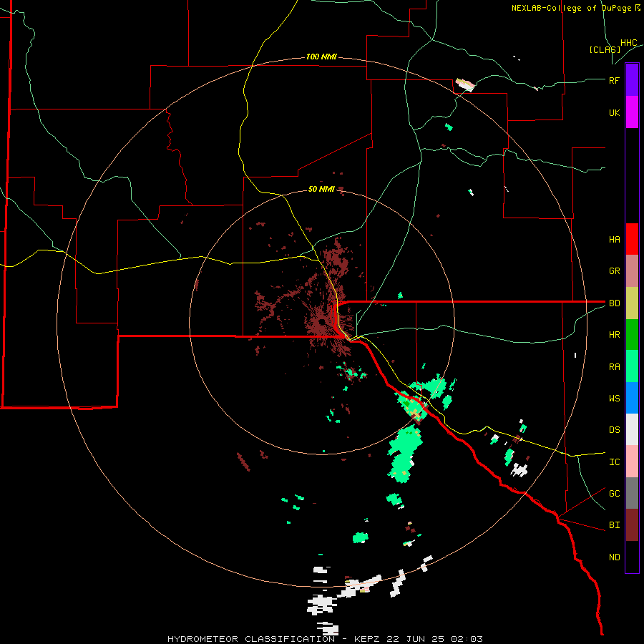Pick the dark green HR swatch
The image size is (644, 644).
point(632,334)
